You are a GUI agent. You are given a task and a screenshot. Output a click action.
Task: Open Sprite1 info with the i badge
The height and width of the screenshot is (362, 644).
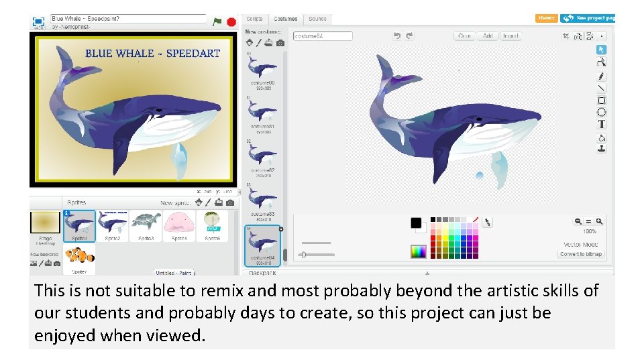pos(66,213)
